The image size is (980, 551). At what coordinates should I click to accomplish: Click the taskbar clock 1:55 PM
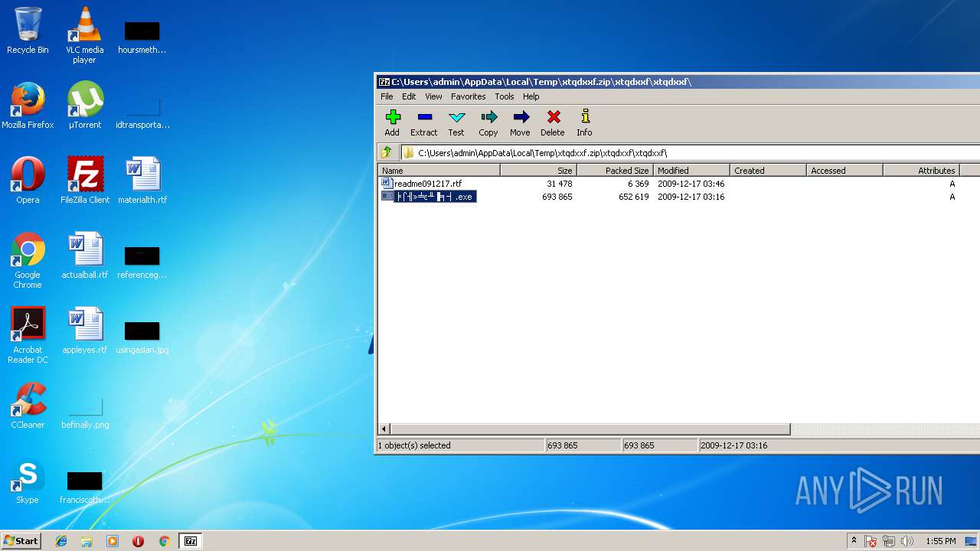click(x=940, y=541)
